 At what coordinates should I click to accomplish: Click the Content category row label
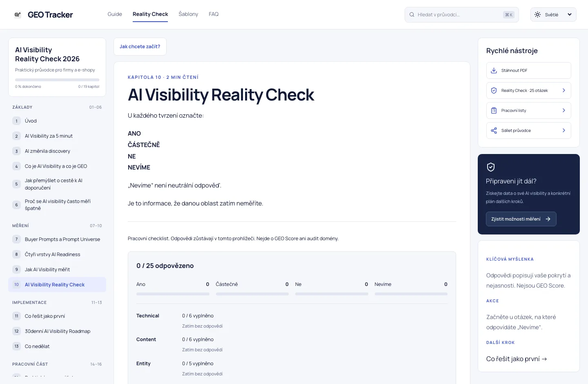146,339
